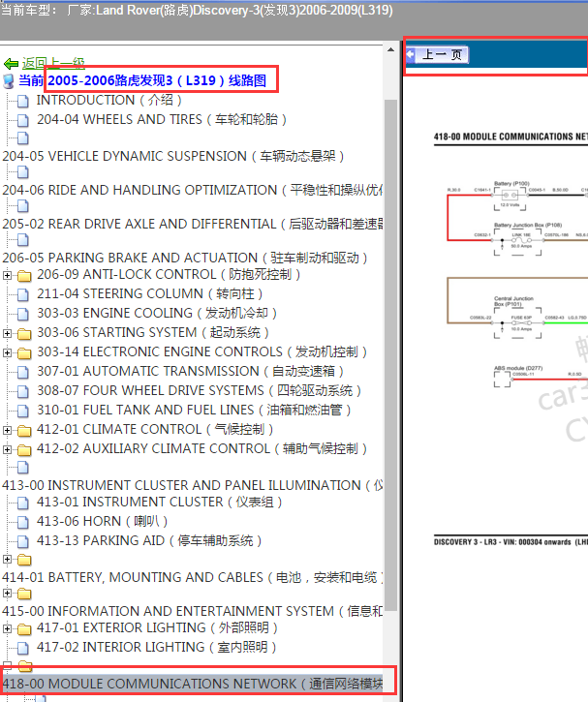
Task: Expand folder above 414-01 BATTERY, MOUNTING AND CABLES
Action: (7, 560)
